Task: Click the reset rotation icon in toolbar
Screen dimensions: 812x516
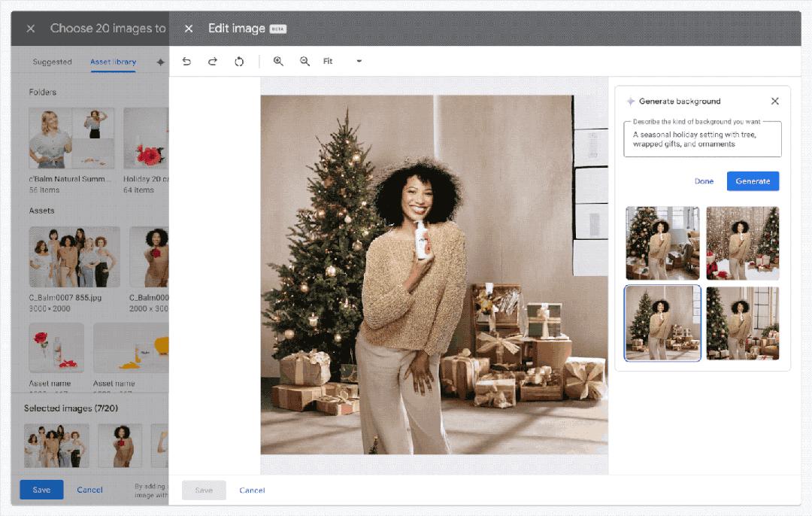Action: (239, 61)
